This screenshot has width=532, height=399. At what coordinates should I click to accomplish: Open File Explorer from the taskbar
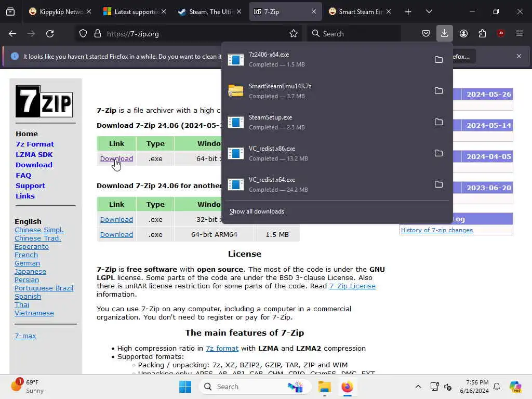(x=324, y=387)
